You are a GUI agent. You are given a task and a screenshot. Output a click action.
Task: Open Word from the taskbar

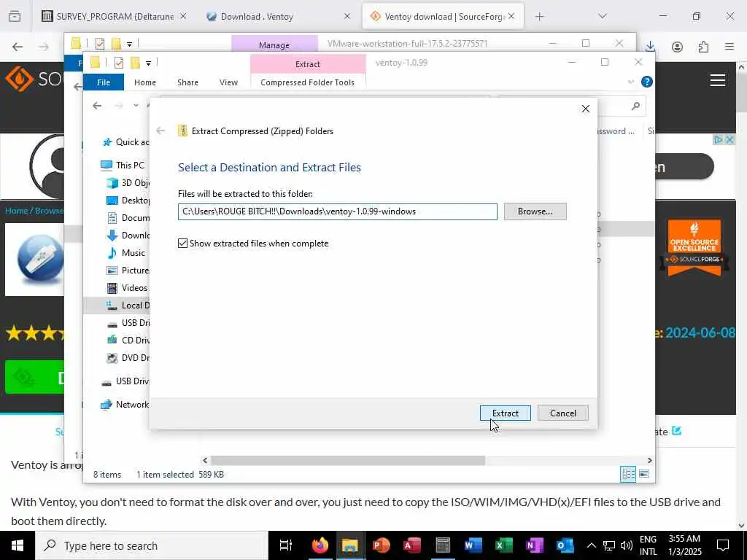pos(473,545)
